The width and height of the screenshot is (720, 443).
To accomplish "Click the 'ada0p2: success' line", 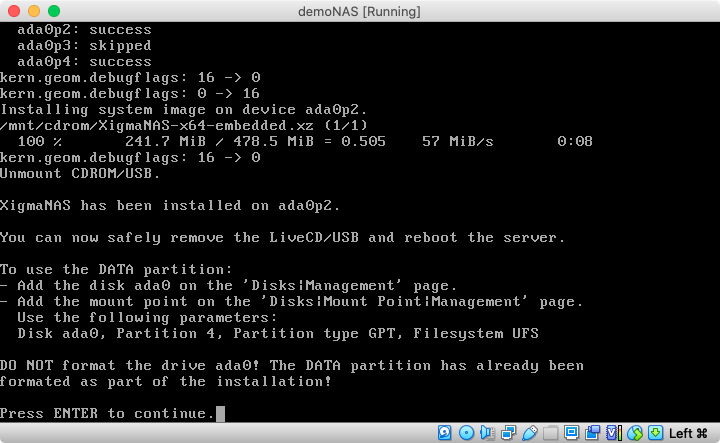I will coord(84,30).
